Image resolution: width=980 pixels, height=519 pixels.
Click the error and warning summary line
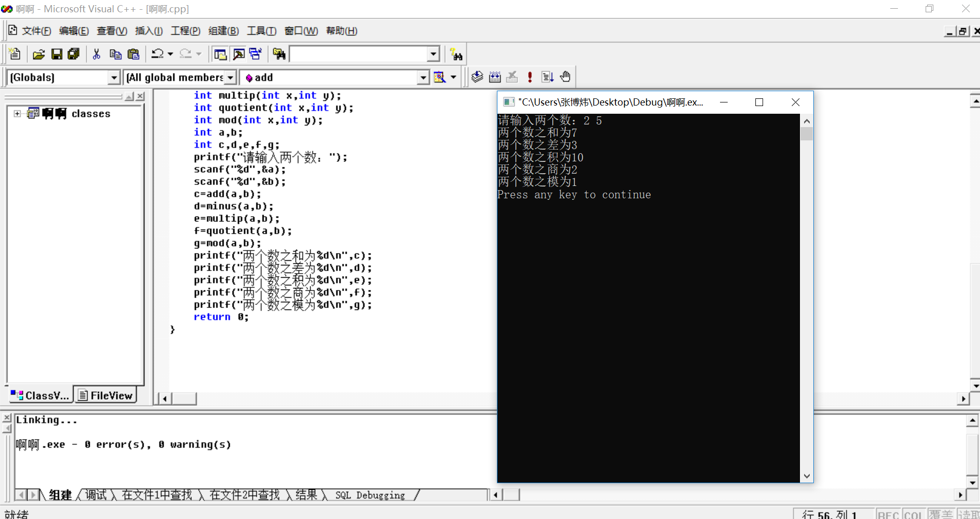pyautogui.click(x=123, y=445)
